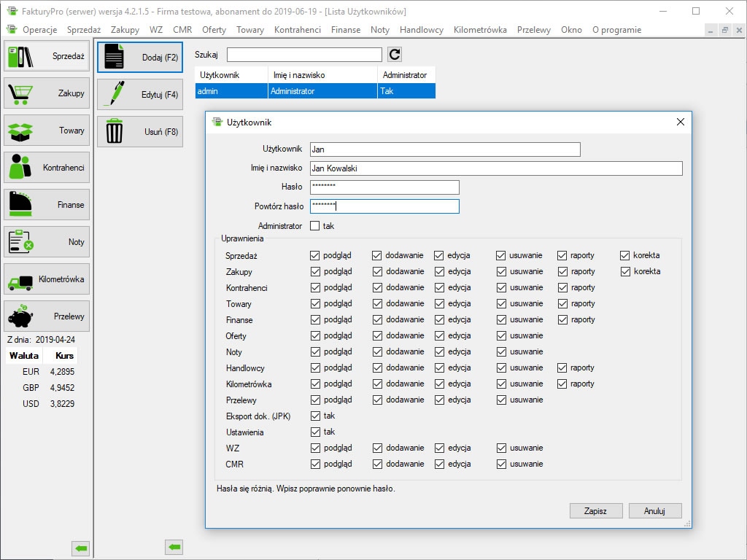The height and width of the screenshot is (560, 747).
Task: Collapse left sidebar with green arrow icon
Action: click(80, 547)
